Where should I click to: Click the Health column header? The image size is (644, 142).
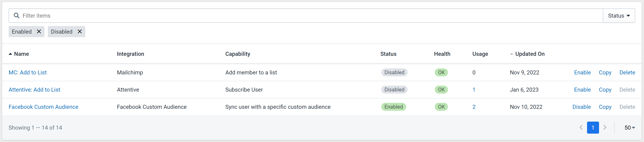click(442, 54)
